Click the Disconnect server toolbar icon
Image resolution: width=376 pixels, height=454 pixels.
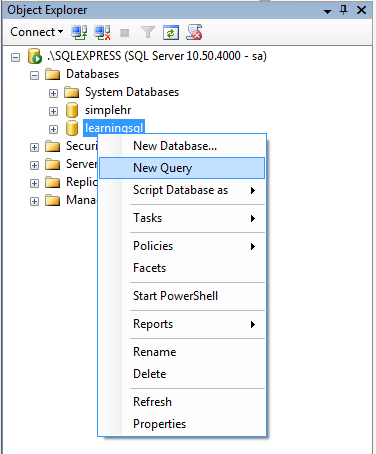[102, 33]
